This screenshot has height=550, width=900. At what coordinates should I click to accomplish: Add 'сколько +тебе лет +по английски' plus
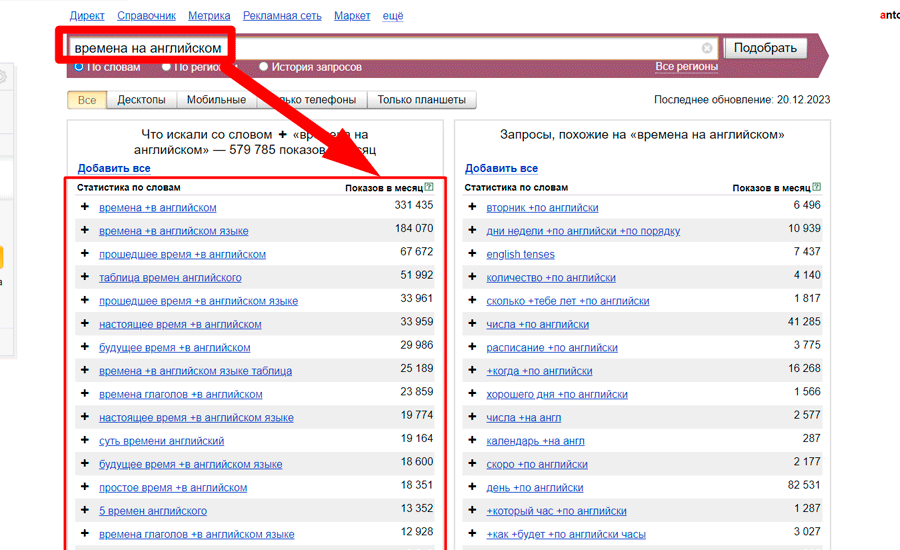472,300
